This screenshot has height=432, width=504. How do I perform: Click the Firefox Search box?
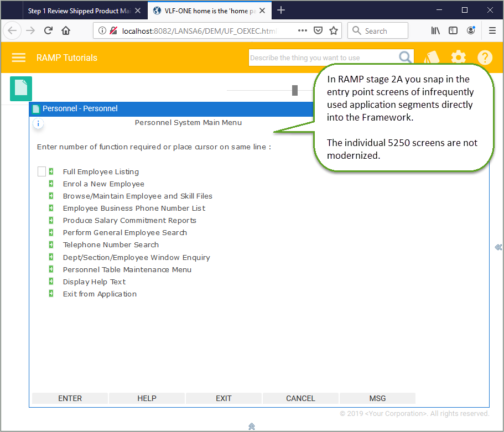(378, 30)
